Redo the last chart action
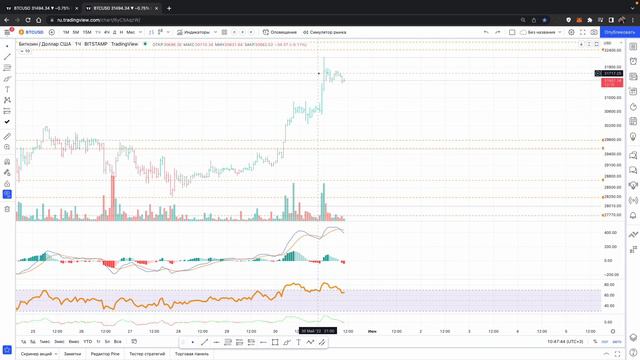The width and height of the screenshot is (640, 360). coord(498,32)
